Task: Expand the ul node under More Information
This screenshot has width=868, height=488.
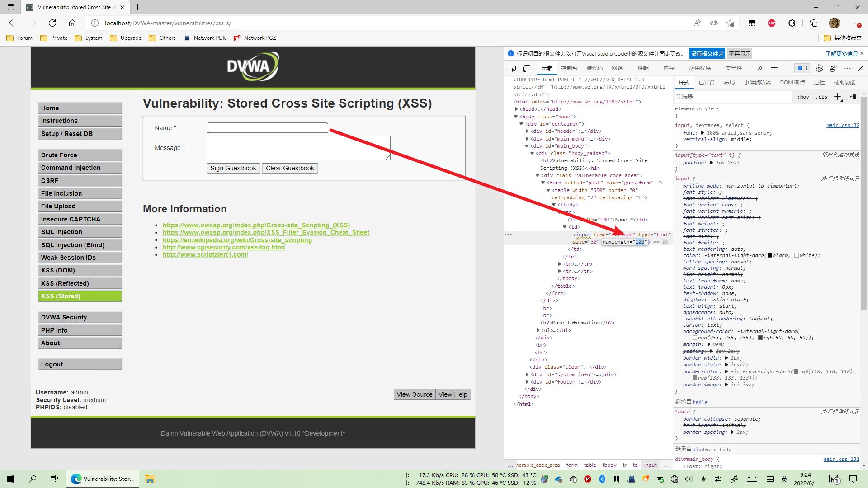Action: click(538, 330)
